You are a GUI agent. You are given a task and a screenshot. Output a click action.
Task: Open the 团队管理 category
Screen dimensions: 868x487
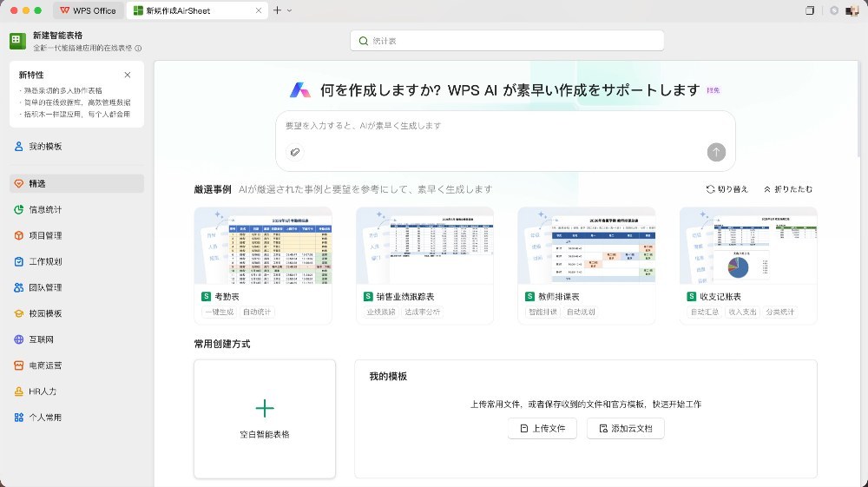coord(76,288)
